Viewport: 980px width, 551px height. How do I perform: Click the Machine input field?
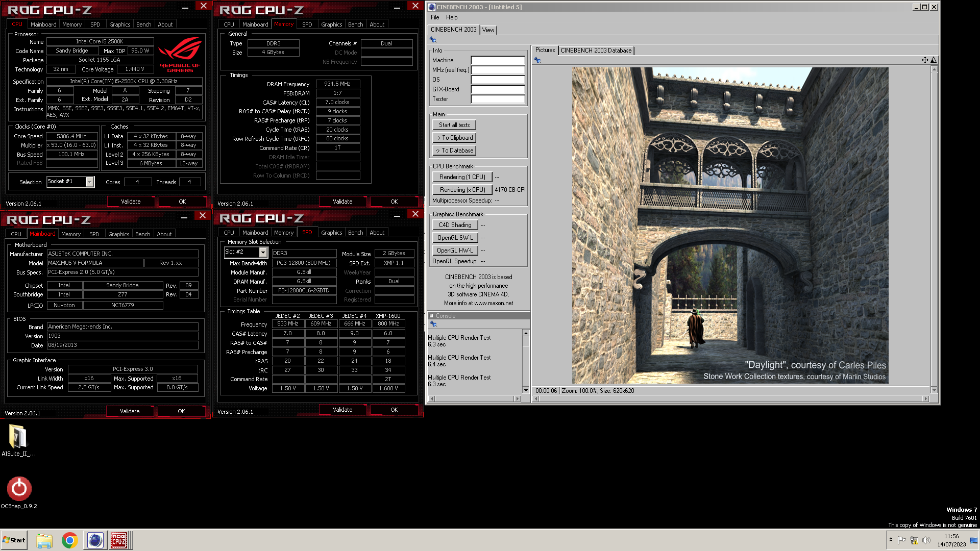click(x=498, y=60)
